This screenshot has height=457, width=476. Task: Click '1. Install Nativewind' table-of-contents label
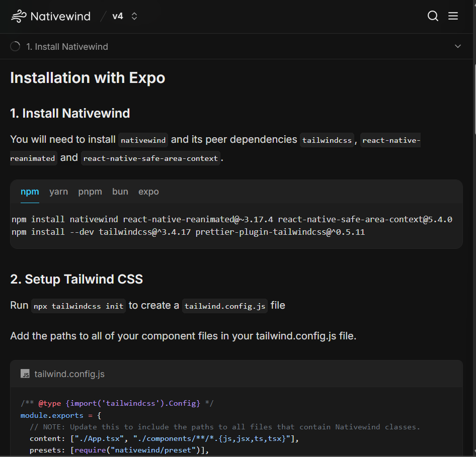[67, 46]
